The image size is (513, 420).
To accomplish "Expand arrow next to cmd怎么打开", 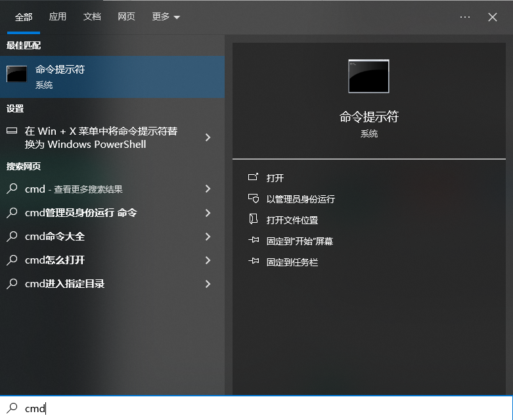I will pos(208,260).
